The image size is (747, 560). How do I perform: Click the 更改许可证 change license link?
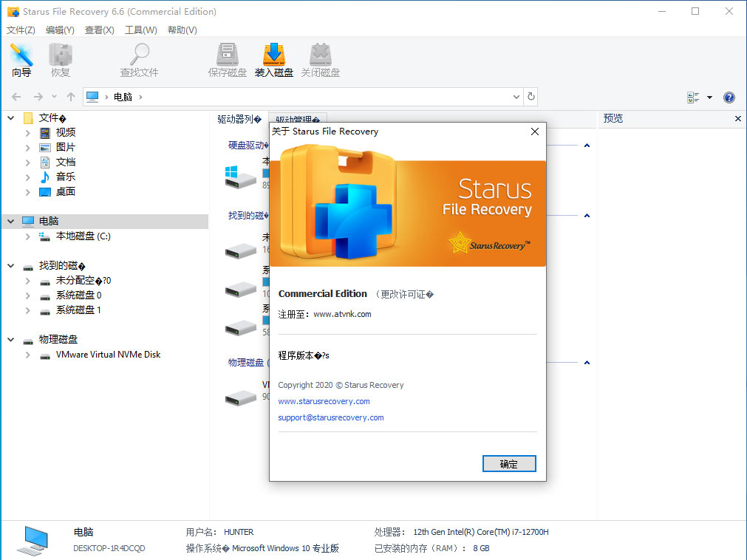pos(406,294)
